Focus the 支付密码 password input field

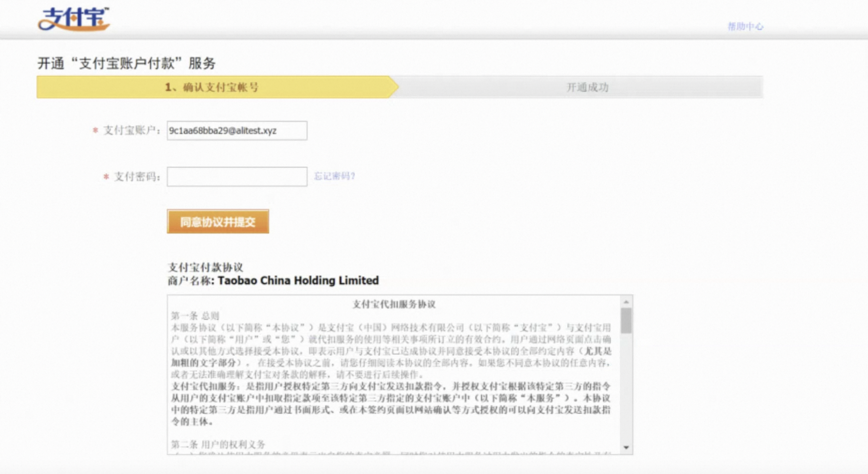(x=237, y=176)
